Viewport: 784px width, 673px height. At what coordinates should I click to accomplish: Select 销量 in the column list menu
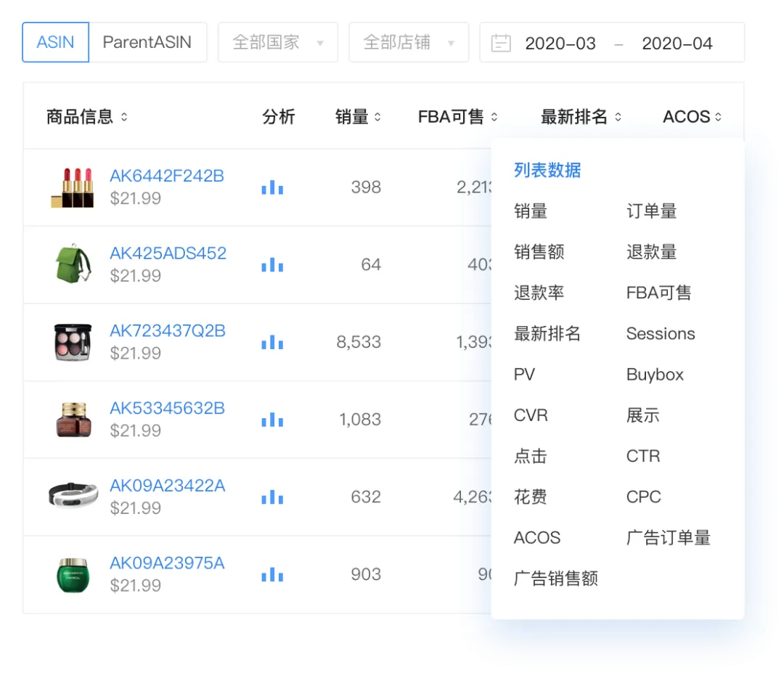[531, 211]
